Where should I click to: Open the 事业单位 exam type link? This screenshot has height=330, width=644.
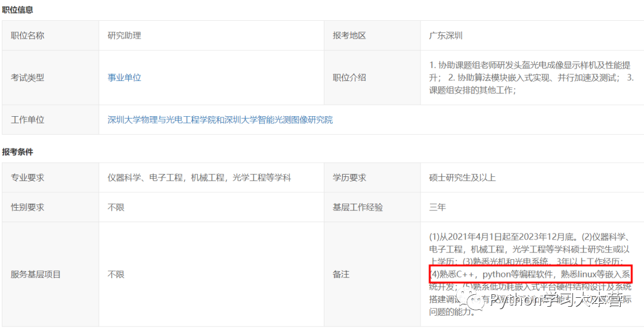click(x=124, y=77)
